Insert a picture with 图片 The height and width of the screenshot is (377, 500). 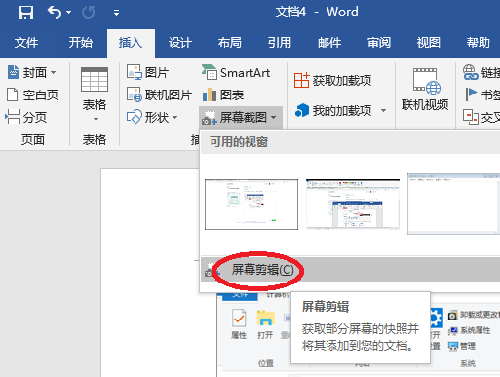coord(148,72)
